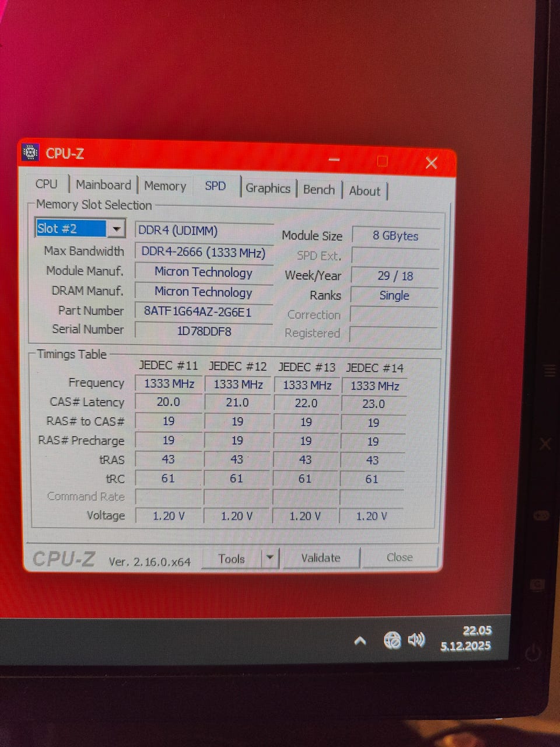The height and width of the screenshot is (747, 560).
Task: Show the About tab
Action: (x=365, y=191)
